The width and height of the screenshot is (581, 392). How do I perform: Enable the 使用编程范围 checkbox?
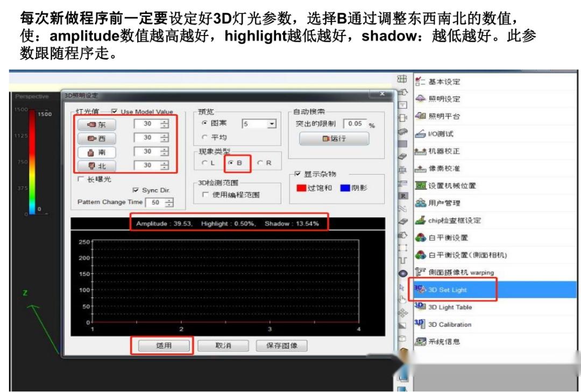(205, 195)
